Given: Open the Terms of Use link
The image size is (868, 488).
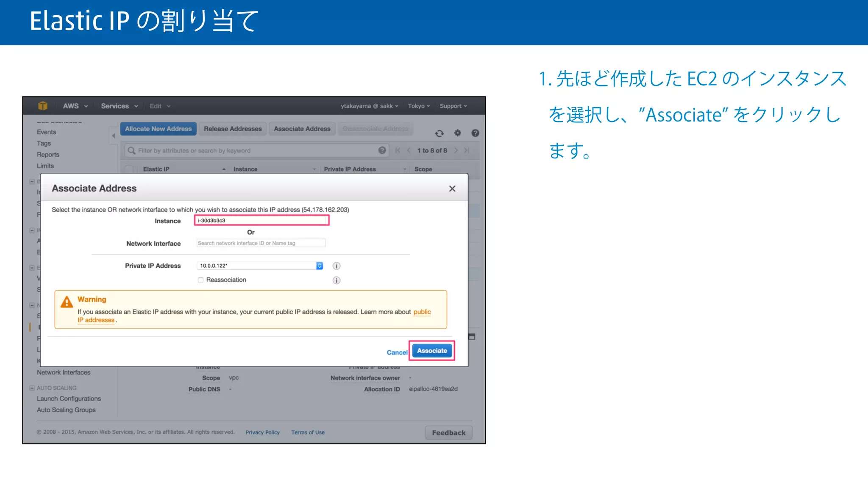Looking at the screenshot, I should coord(308,433).
